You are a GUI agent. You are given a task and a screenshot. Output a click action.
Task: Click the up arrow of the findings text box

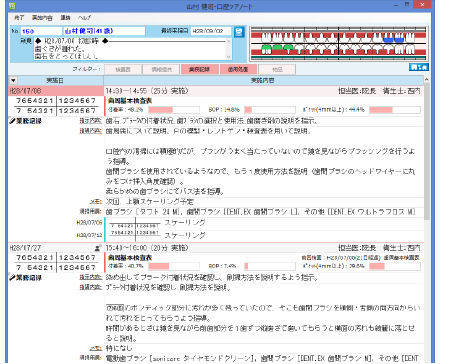[229, 41]
